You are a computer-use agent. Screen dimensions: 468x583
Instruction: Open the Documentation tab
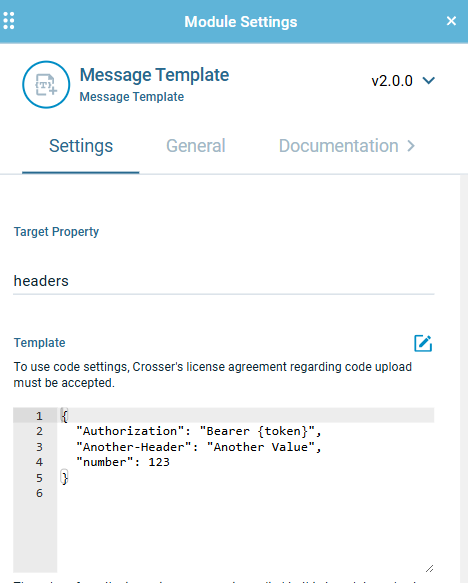point(338,146)
